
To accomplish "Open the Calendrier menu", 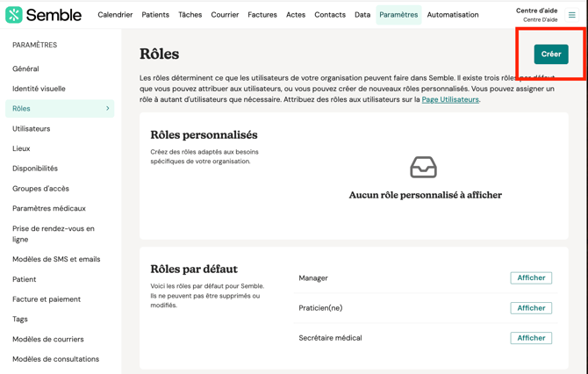I will click(115, 15).
